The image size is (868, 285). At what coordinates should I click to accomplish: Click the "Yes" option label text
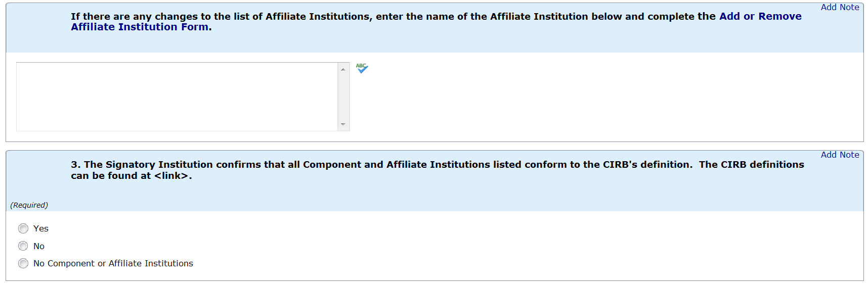tap(41, 228)
